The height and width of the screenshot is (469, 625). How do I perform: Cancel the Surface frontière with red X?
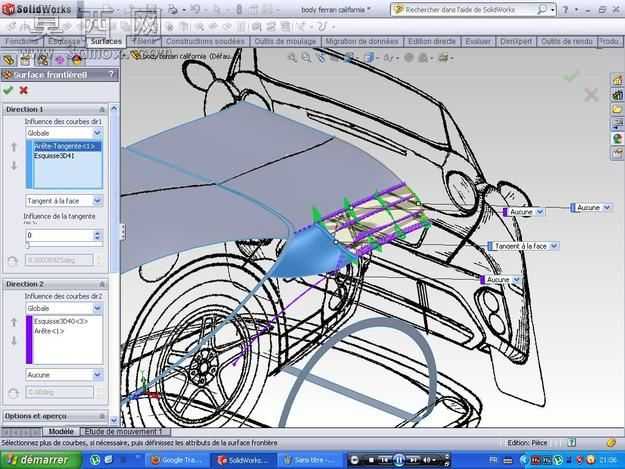pos(24,90)
